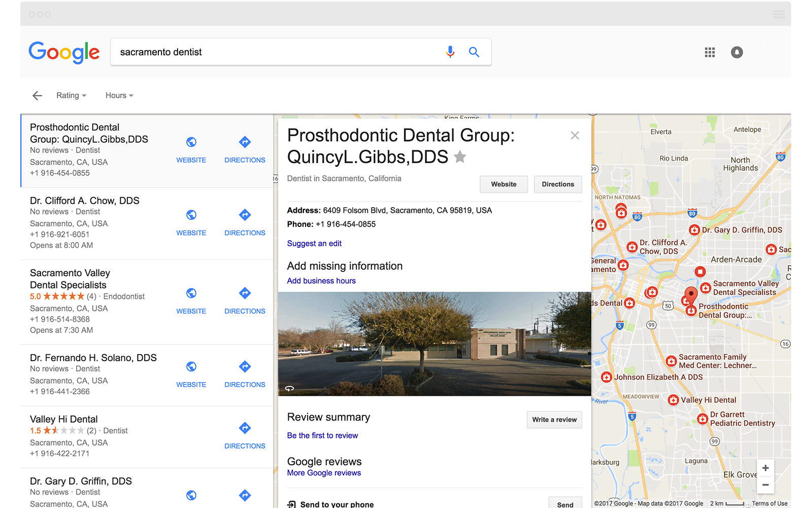812x508 pixels.
Task: Click the Dr. Clifford A. Chow map pin
Action: click(632, 247)
